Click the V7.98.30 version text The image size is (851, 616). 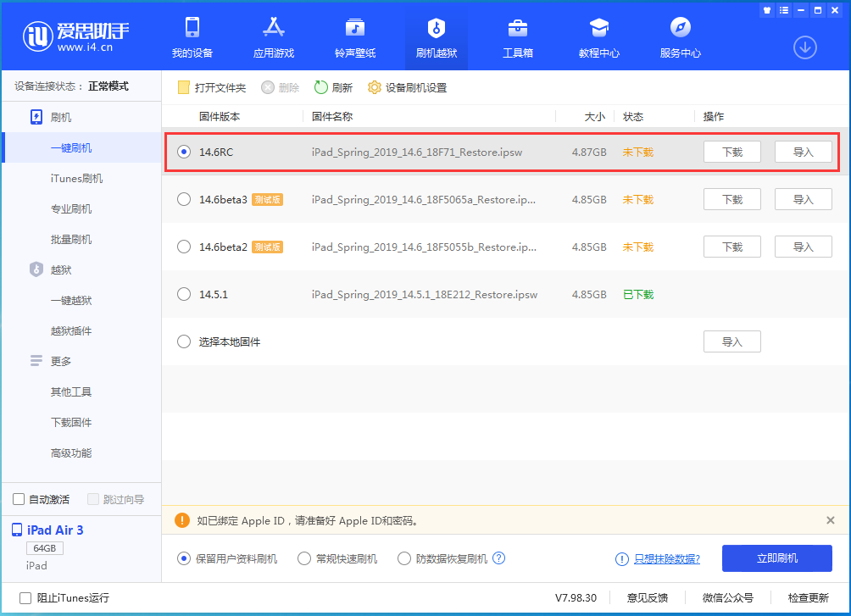pos(576,597)
